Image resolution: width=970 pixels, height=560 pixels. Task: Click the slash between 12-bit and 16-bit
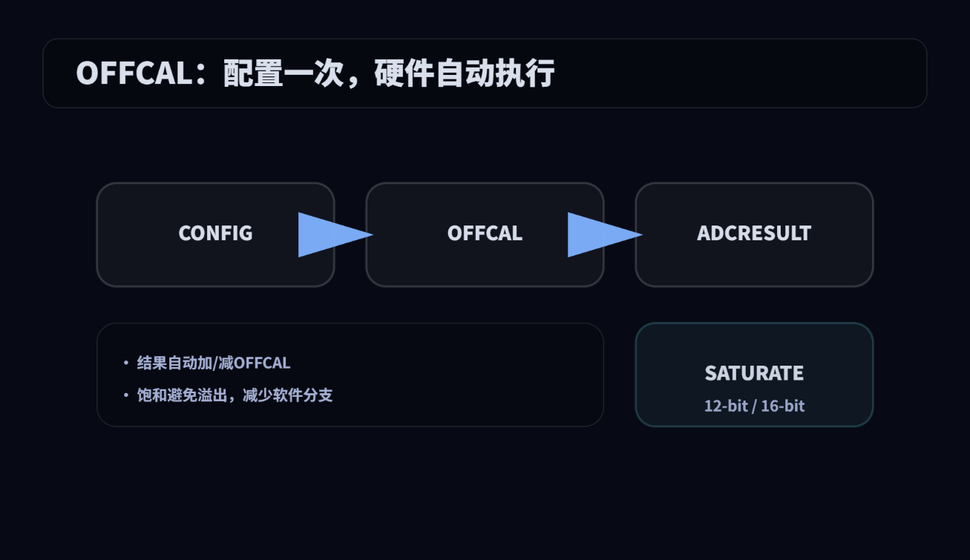click(754, 406)
